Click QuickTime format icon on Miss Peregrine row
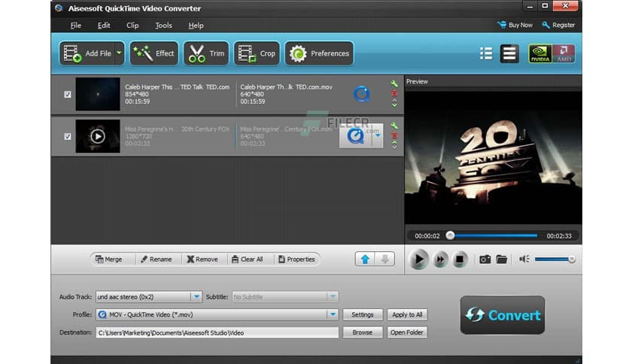 (x=355, y=136)
